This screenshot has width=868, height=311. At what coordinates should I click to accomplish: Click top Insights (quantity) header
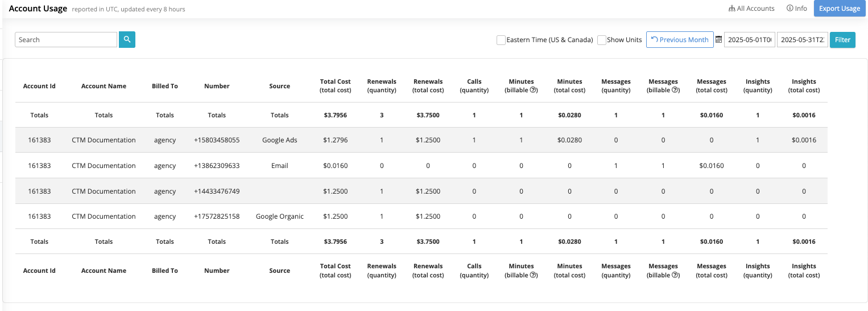[758, 86]
